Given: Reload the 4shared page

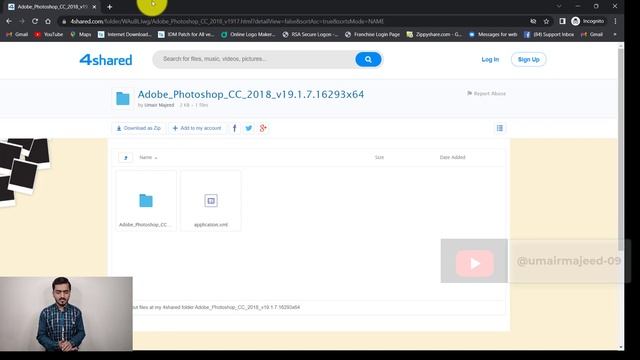Looking at the screenshot, I should 35,21.
